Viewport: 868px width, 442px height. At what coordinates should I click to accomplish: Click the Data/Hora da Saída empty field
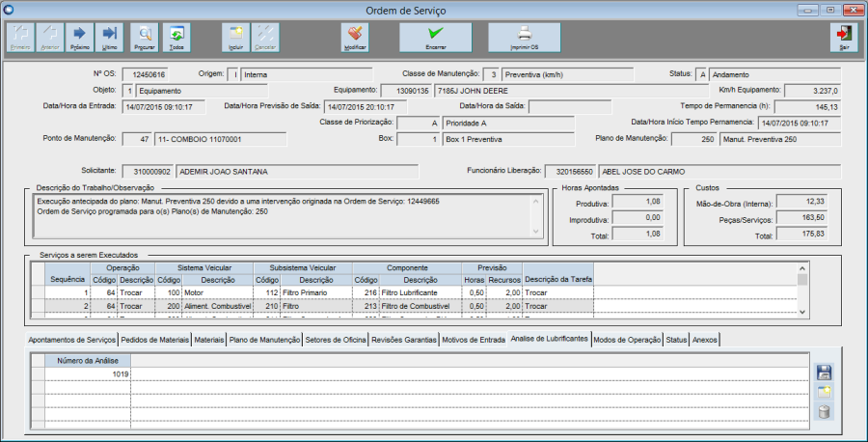point(571,107)
